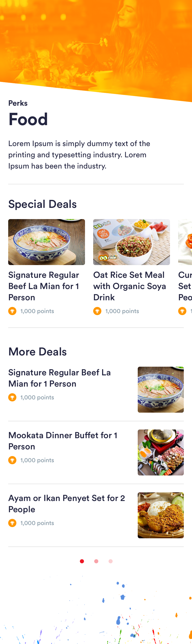The width and height of the screenshot is (192, 644).
Task: Open Oat Rice Set Meal deal title
Action: 130,286
